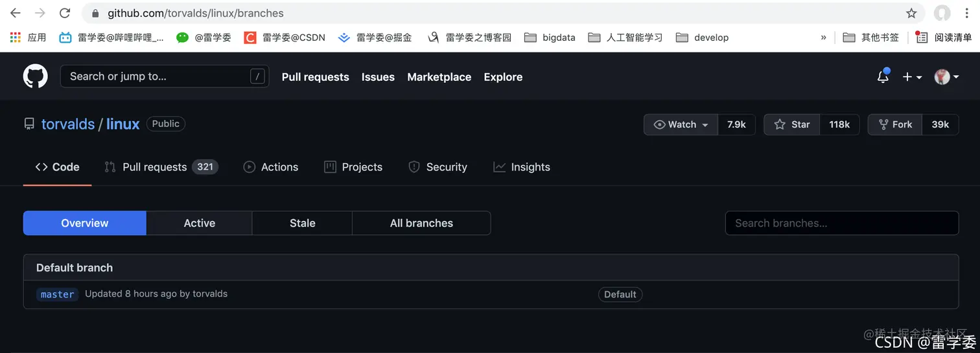Bookmark this page with the star icon
The width and height of the screenshot is (980, 353).
pyautogui.click(x=911, y=13)
